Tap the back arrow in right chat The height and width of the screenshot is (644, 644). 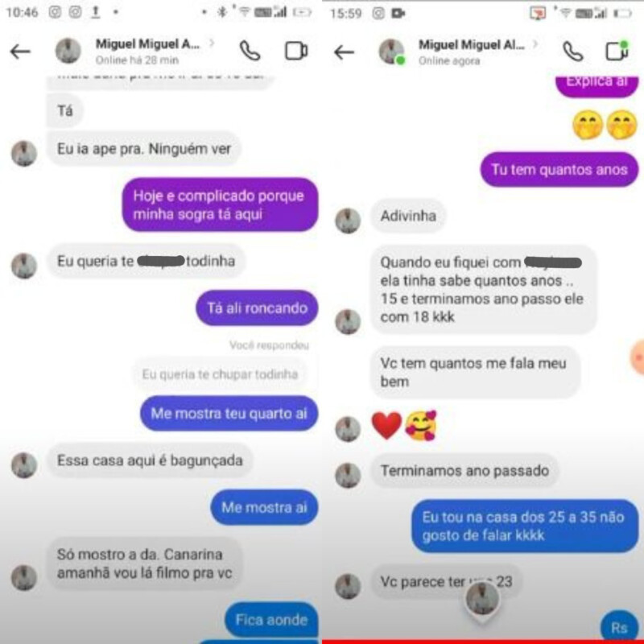pyautogui.click(x=345, y=52)
